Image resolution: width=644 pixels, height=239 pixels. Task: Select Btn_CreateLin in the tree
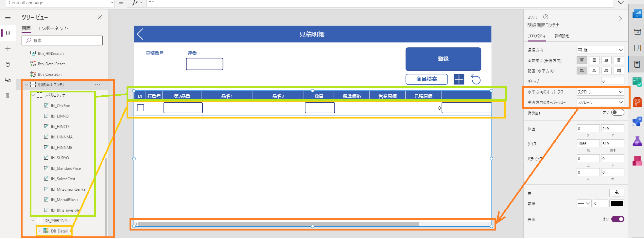pyautogui.click(x=50, y=74)
